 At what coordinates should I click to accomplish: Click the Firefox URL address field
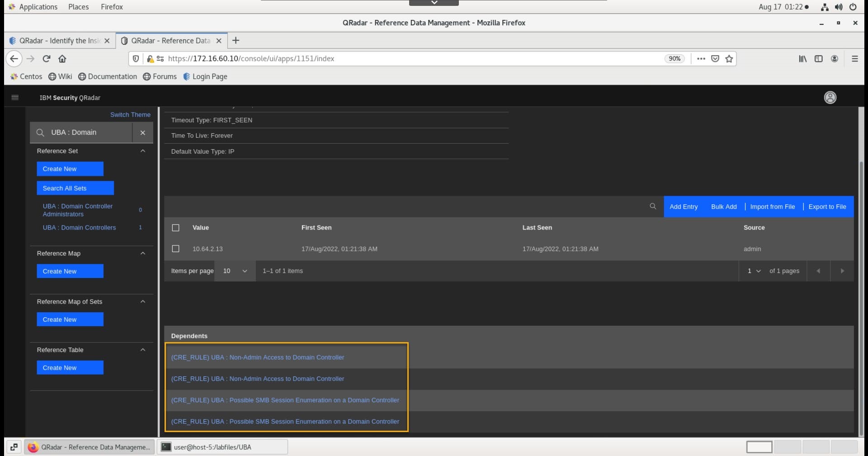coord(414,58)
